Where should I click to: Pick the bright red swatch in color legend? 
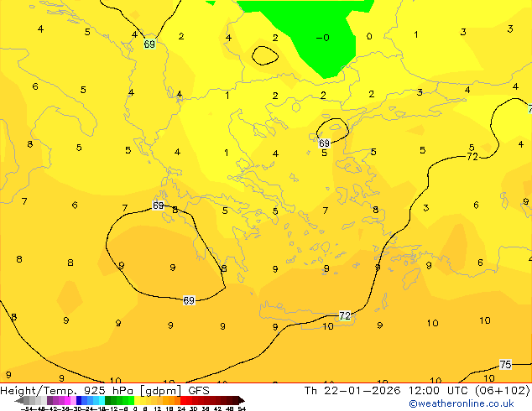[183, 400]
